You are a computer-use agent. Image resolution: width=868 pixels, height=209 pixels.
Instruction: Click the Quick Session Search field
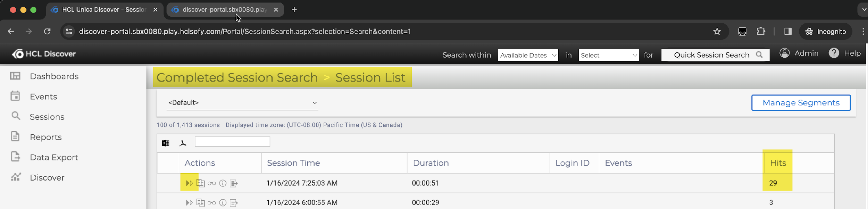711,55
